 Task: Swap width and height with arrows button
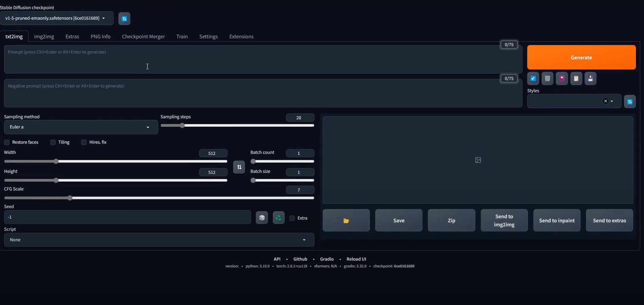pyautogui.click(x=239, y=167)
